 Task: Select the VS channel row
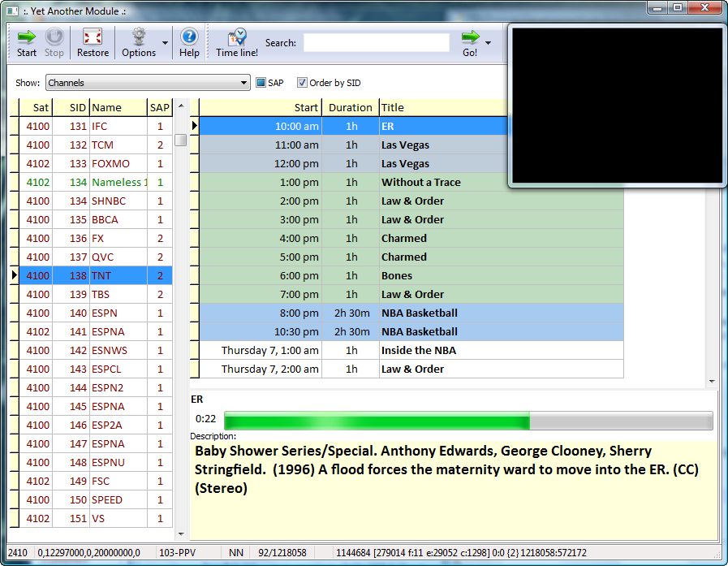[96, 518]
